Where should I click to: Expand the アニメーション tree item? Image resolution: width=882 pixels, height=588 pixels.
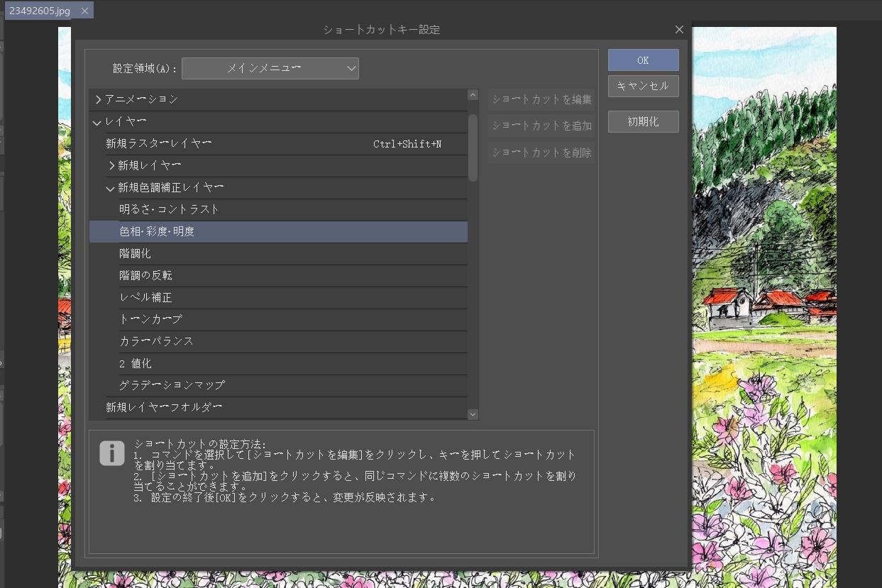coord(98,99)
